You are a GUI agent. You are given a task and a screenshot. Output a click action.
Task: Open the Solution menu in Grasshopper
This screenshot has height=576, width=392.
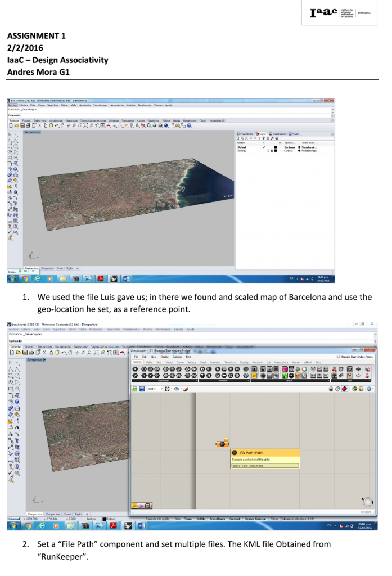click(x=177, y=357)
